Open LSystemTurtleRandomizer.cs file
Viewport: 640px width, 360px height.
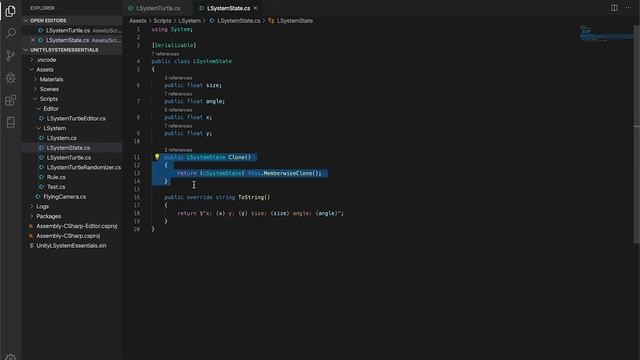pos(84,167)
